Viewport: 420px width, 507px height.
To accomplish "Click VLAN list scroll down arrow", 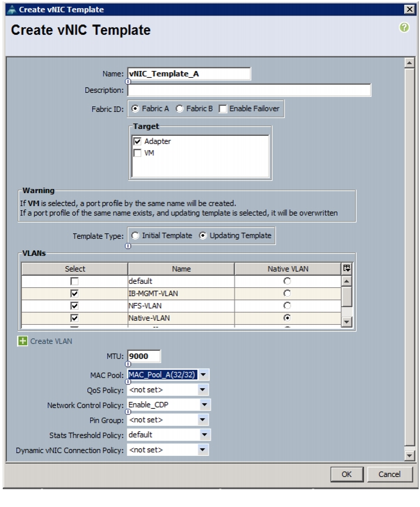I will (346, 321).
